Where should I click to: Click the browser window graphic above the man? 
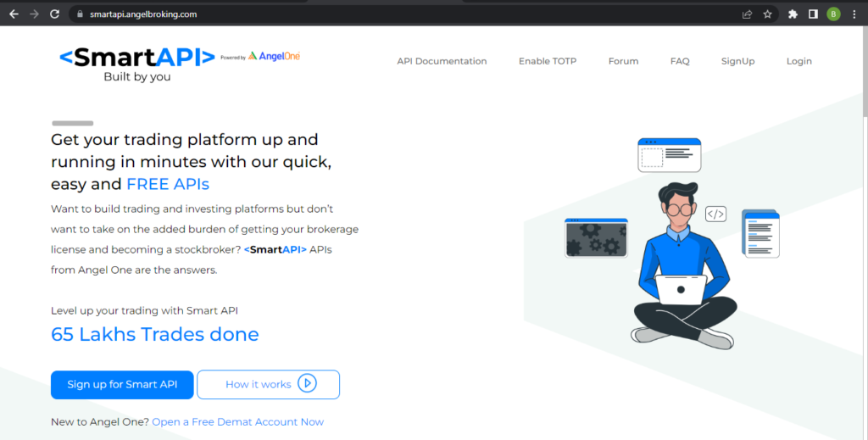click(670, 155)
